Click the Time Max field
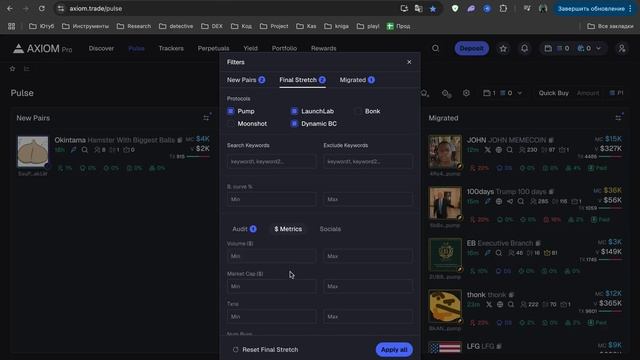Screen dimensions: 640x360 pyautogui.click(x=368, y=317)
